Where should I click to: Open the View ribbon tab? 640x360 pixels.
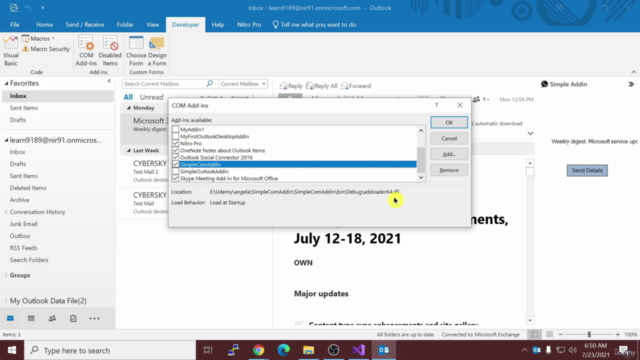pos(153,24)
